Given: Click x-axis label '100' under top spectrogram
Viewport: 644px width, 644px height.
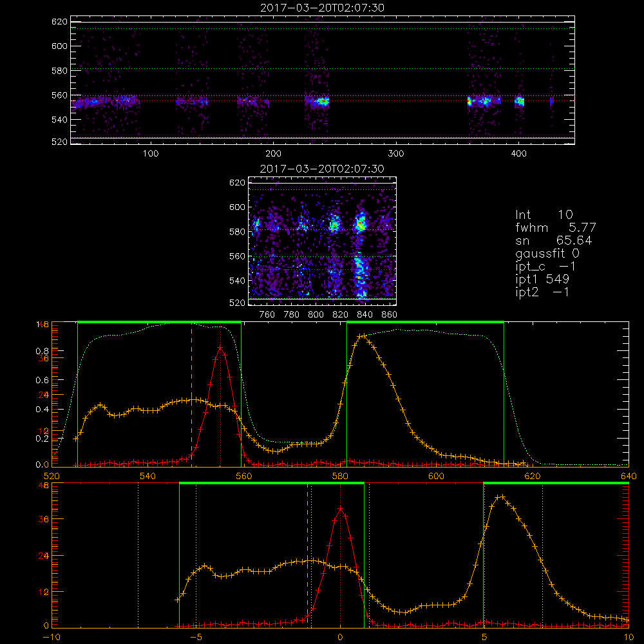Looking at the screenshot, I should pyautogui.click(x=151, y=154).
